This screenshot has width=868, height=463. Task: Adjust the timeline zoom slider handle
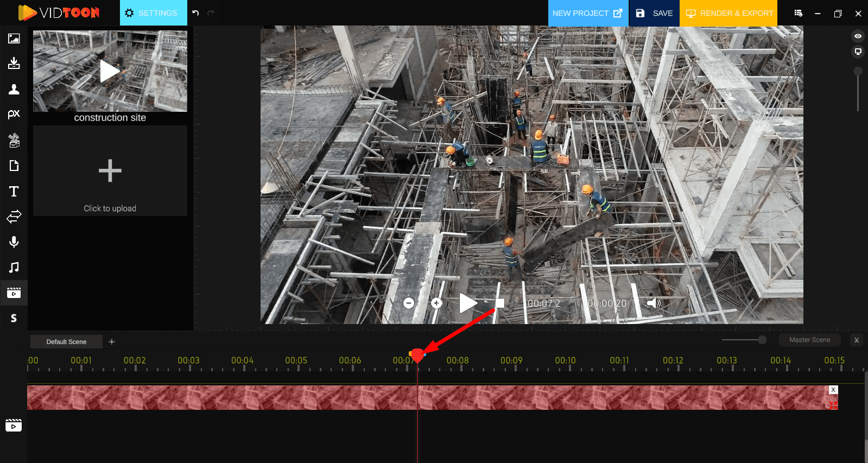(x=762, y=340)
